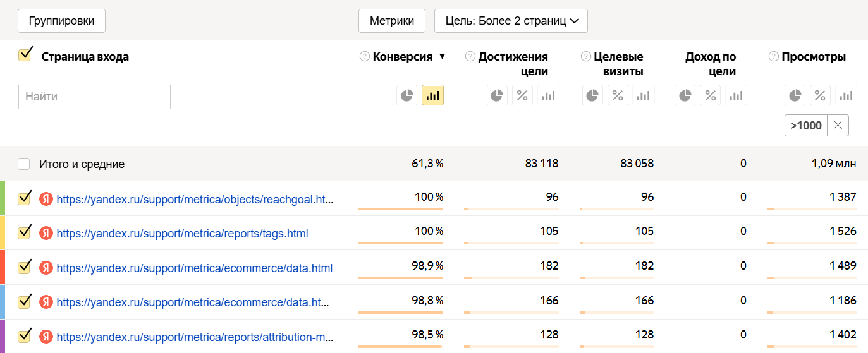Open the reports/attribution page link
The height and width of the screenshot is (353, 868).
pyautogui.click(x=194, y=337)
